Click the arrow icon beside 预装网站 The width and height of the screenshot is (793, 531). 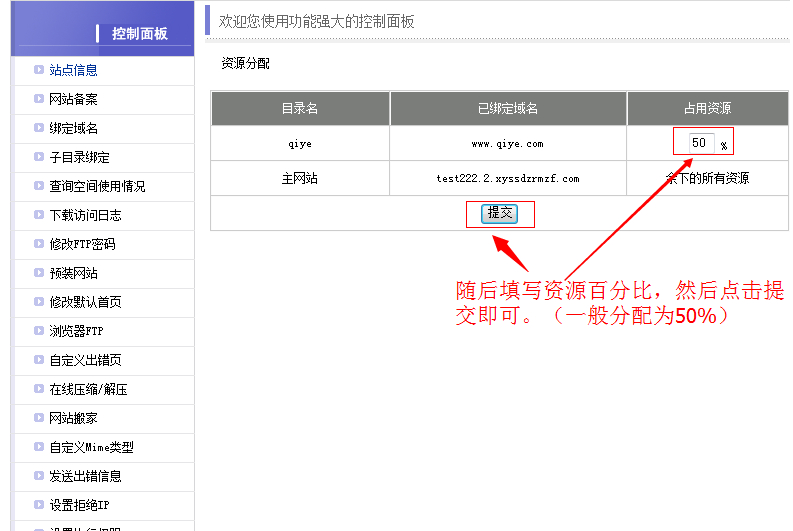(39, 272)
